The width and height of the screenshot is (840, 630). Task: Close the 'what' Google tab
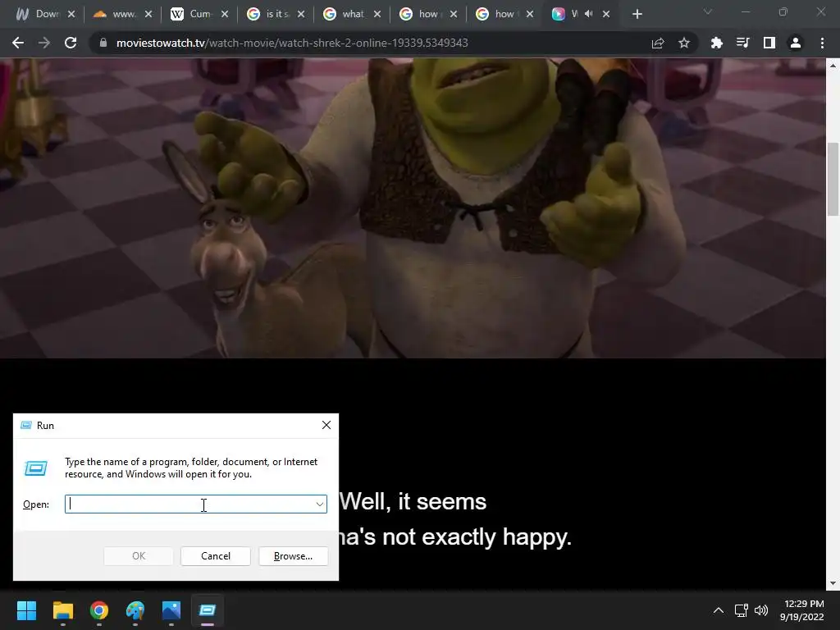[377, 15]
